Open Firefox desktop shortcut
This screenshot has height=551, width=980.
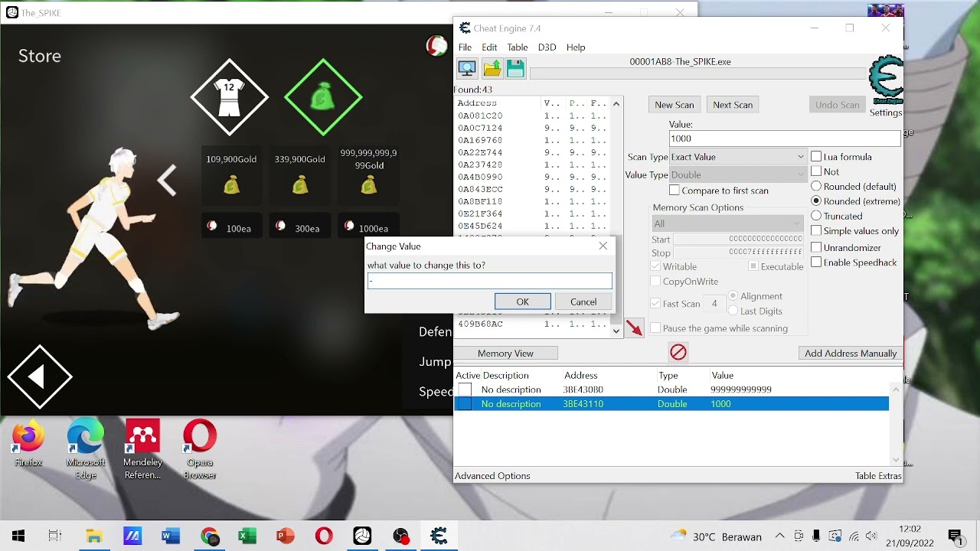[x=28, y=444]
